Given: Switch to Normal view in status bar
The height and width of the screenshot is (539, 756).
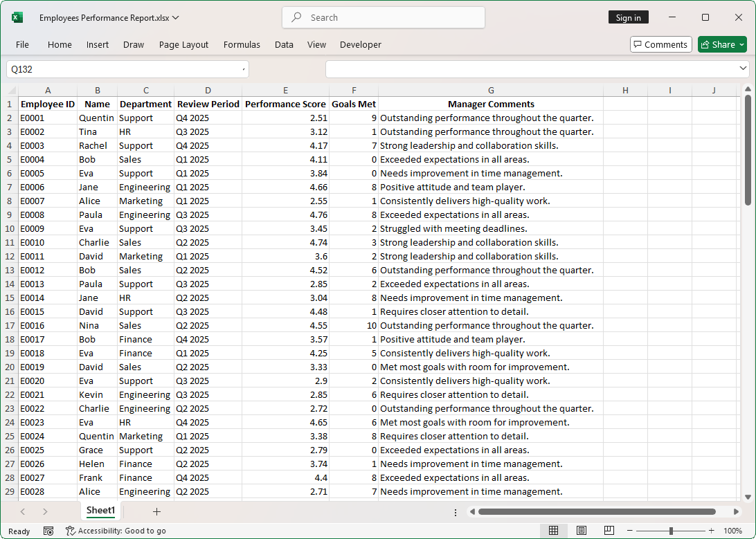Looking at the screenshot, I should coord(554,531).
